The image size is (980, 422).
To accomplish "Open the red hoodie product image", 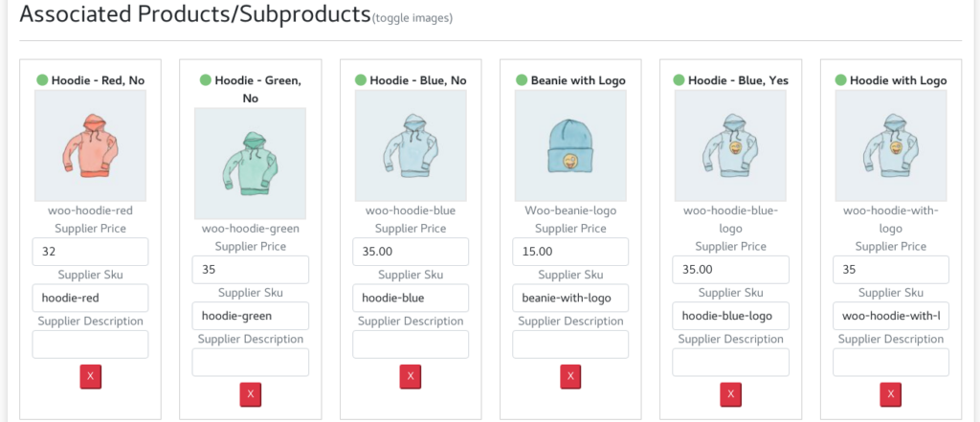I will (91, 145).
